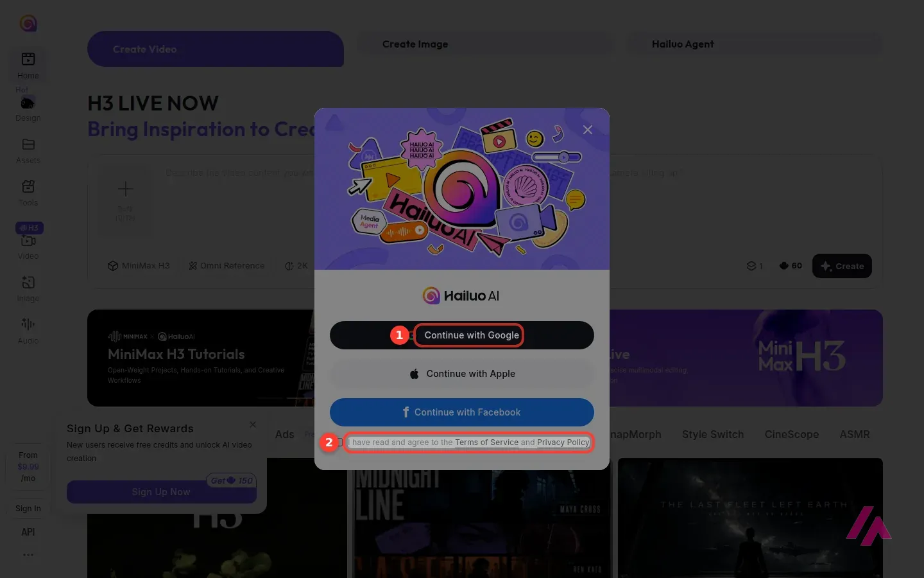Open the MiniMax H3 model selector
The height and width of the screenshot is (578, 924).
pyautogui.click(x=139, y=266)
